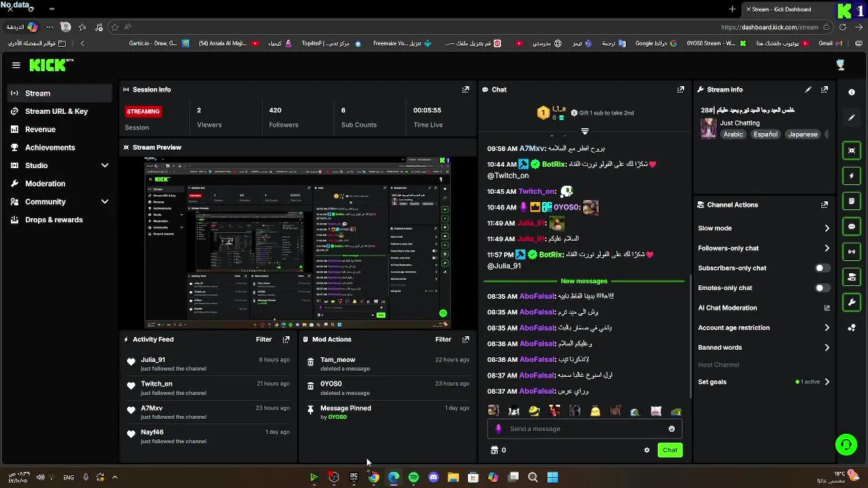Toggle the document widget icon in the right sidebar
The width and height of the screenshot is (868, 488).
point(852,201)
